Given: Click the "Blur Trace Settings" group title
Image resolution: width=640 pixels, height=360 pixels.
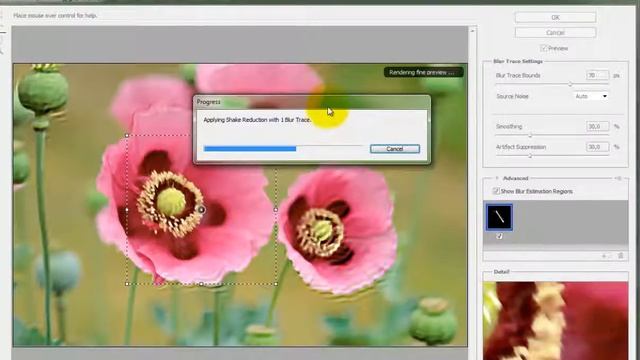Looking at the screenshot, I should pos(518,61).
